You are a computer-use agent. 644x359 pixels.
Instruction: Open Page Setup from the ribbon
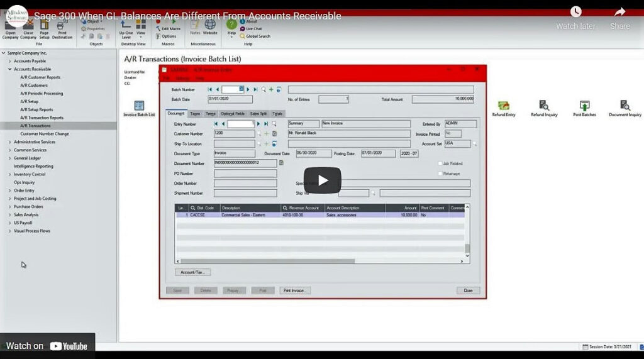(44, 30)
